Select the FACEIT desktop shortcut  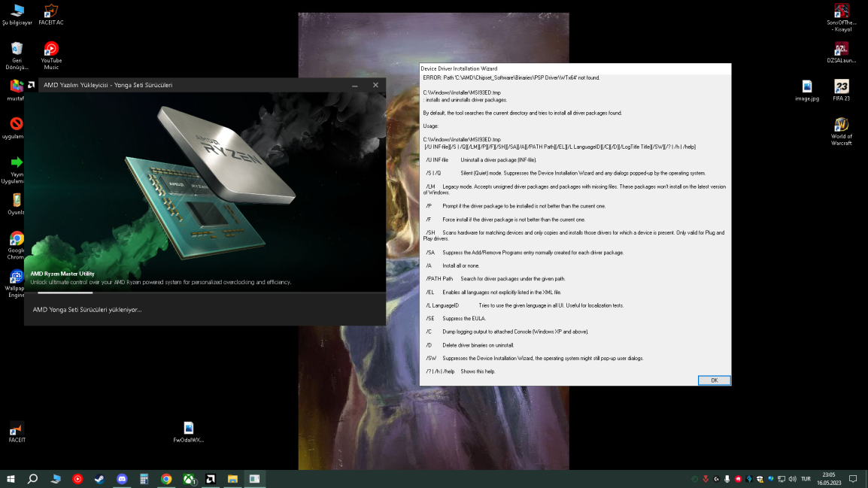(x=17, y=432)
